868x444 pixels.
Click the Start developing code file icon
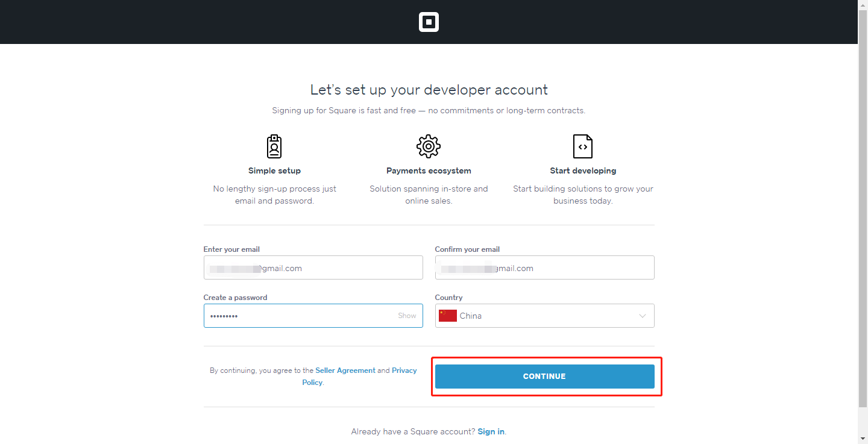pyautogui.click(x=583, y=146)
